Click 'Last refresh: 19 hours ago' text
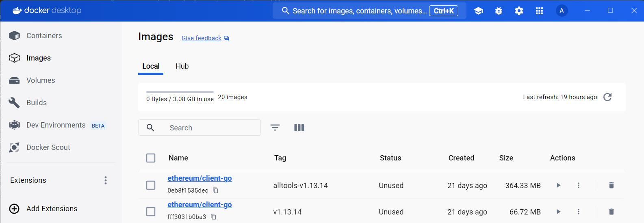Image resolution: width=644 pixels, height=223 pixels. [560, 97]
